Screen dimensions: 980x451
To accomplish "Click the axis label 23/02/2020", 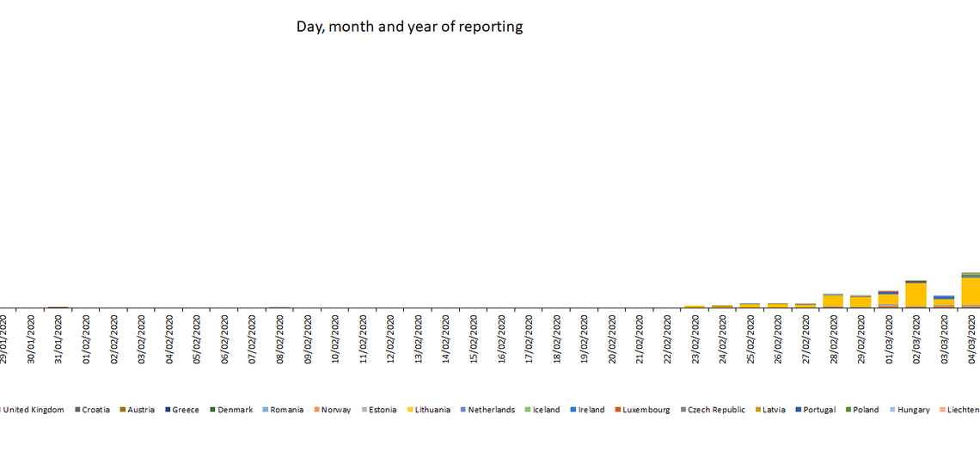I will pyautogui.click(x=695, y=339).
